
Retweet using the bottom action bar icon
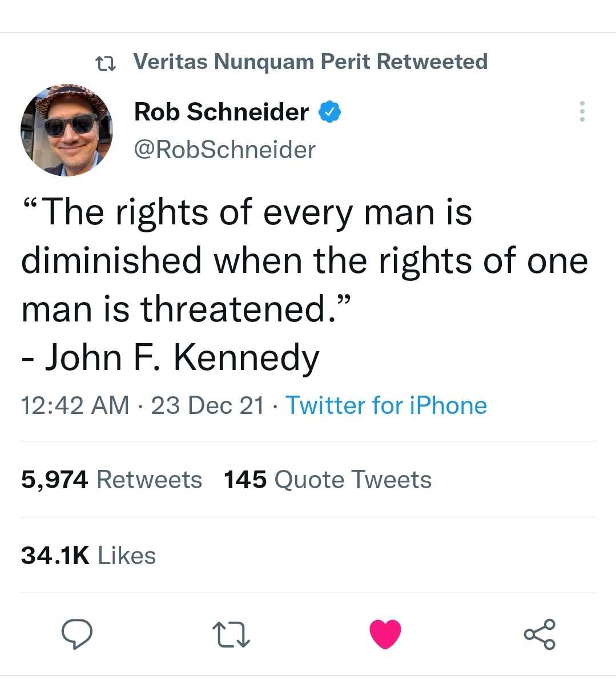231,635
